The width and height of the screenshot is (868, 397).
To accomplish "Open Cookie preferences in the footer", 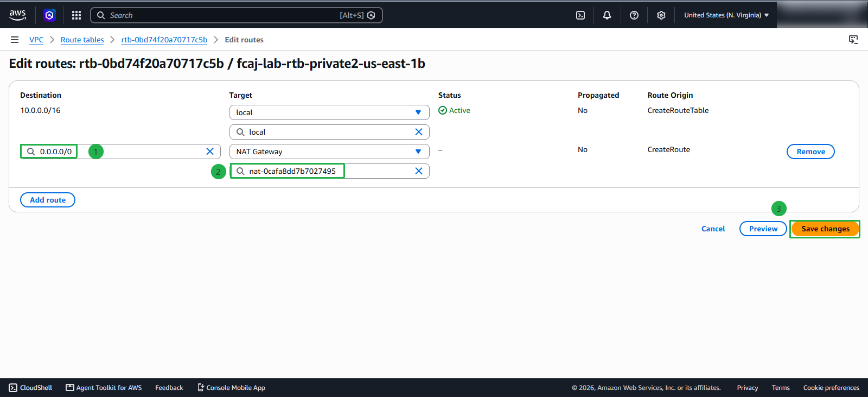I will [x=831, y=388].
